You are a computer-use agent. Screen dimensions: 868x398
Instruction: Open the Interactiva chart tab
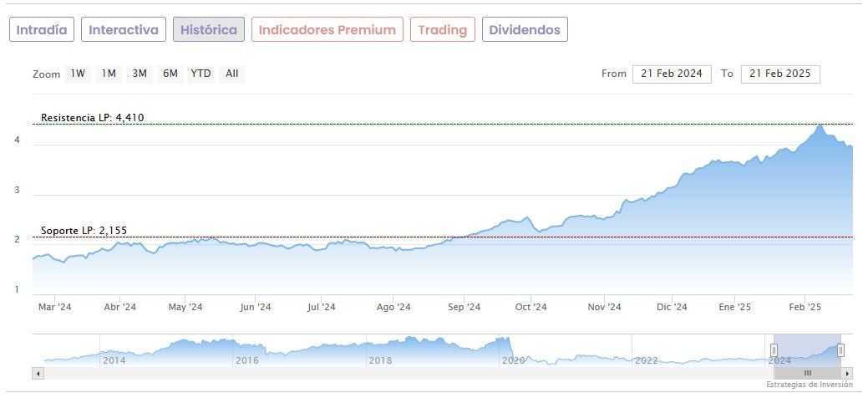[x=124, y=29]
